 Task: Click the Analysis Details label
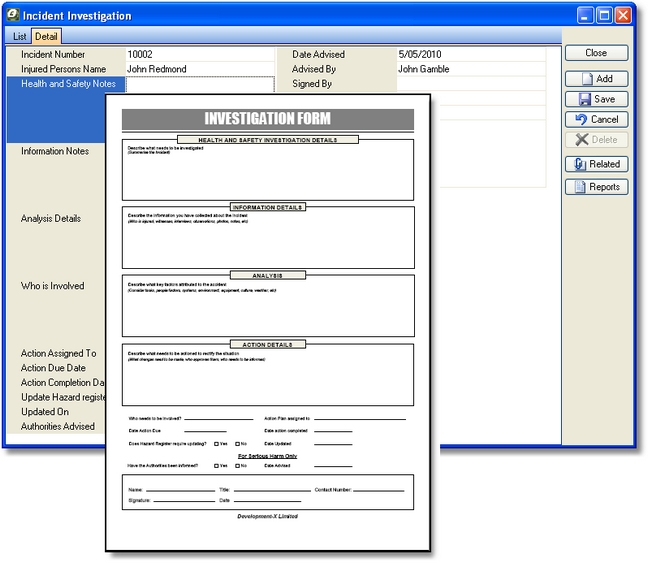[51, 219]
